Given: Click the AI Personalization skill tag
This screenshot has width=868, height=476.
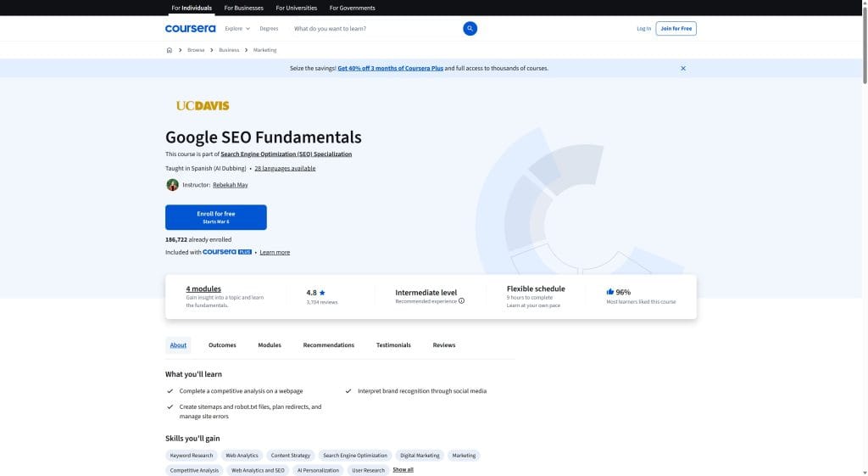Looking at the screenshot, I should click(x=319, y=470).
